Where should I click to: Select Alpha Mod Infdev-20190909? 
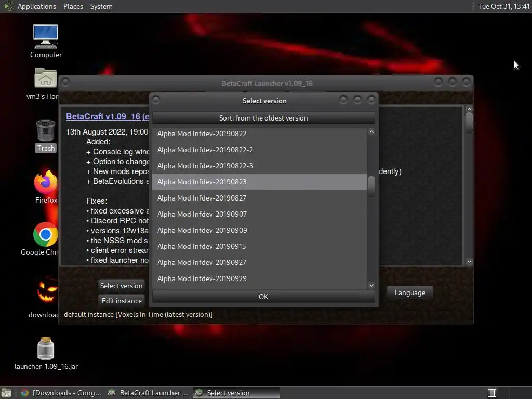[260, 230]
